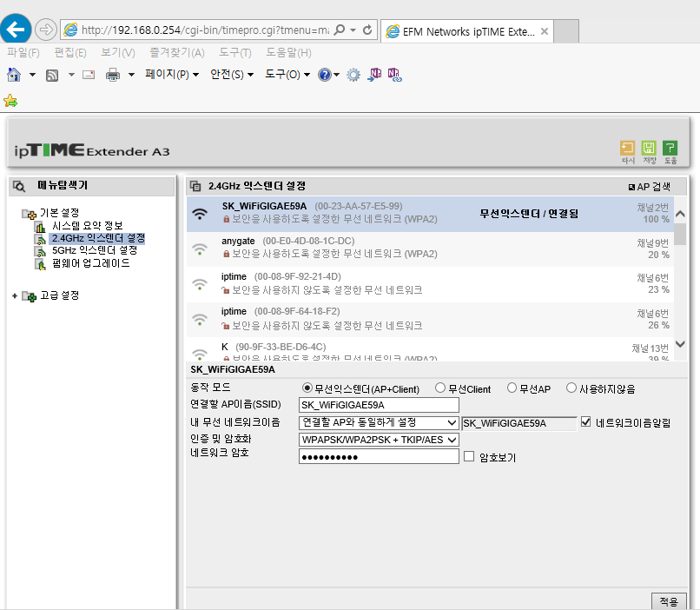Click the Send to OneNote icon
This screenshot has height=610, width=700.
click(x=374, y=75)
